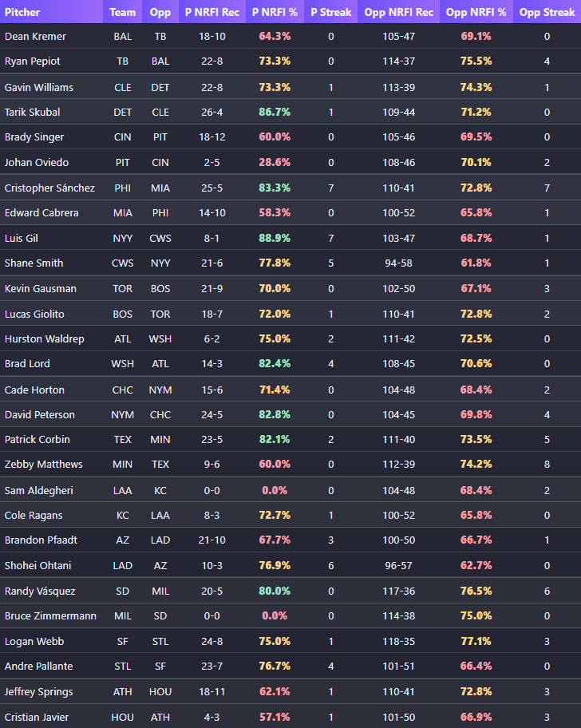
Task: Click Ryan Pepiot's 75.5% Opp NRFI value
Action: [476, 61]
